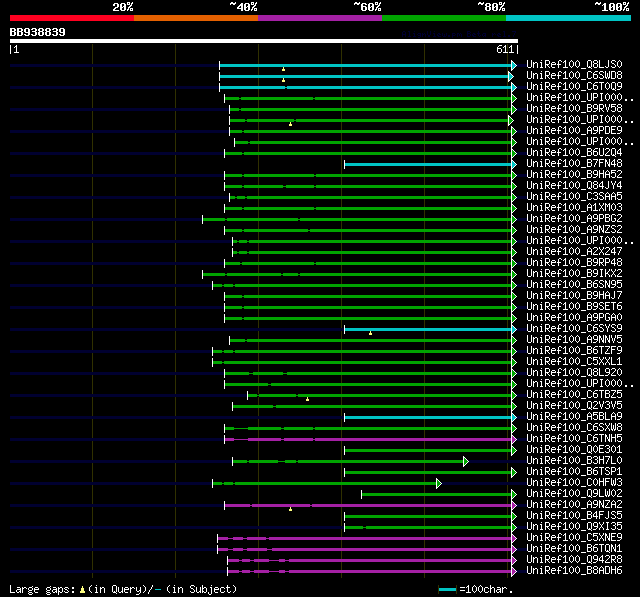This screenshot has height=597, width=640.
Task: Select the UniRef100_B7FN48 label
Action: click(574, 164)
